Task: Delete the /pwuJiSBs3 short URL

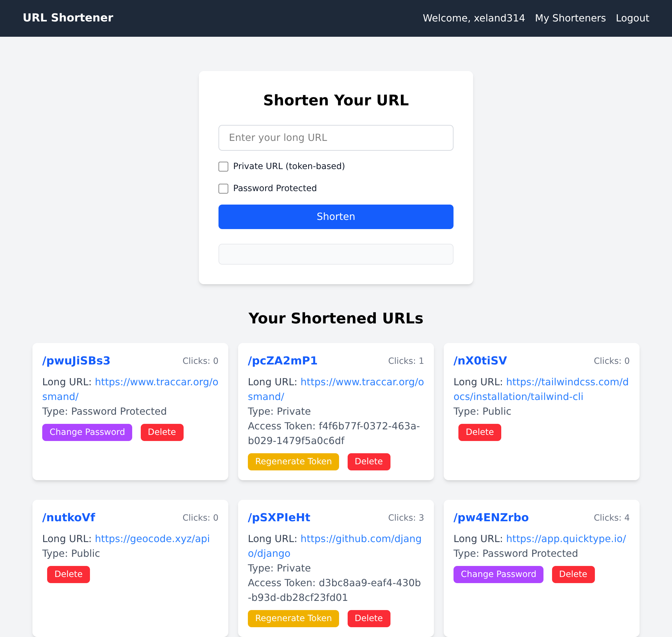Action: click(162, 432)
